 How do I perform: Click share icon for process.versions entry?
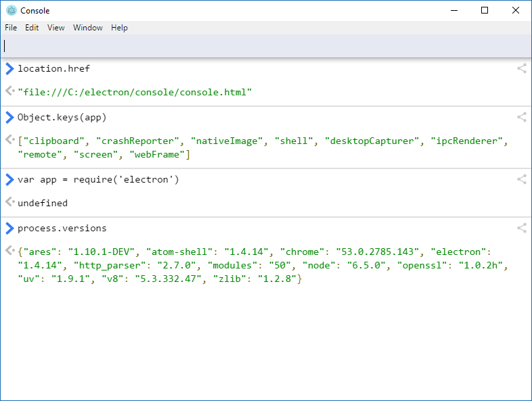tap(521, 228)
